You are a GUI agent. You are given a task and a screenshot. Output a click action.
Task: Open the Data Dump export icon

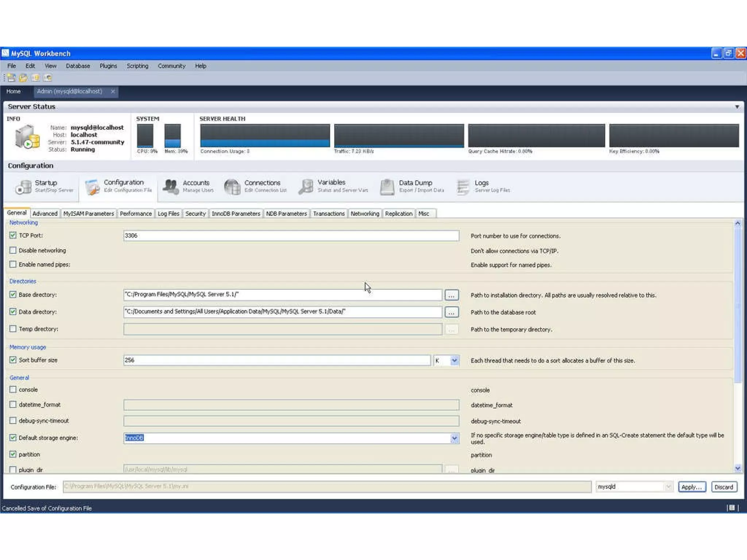coord(387,187)
